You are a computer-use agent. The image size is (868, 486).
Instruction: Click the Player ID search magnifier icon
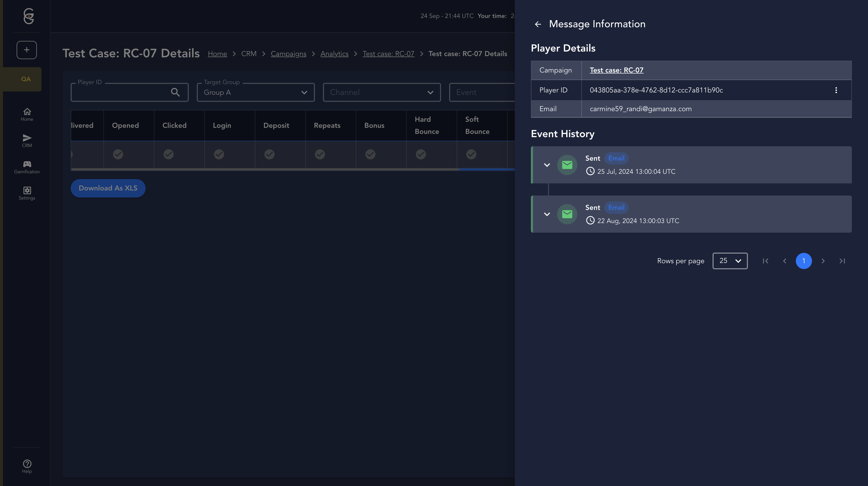click(x=175, y=92)
